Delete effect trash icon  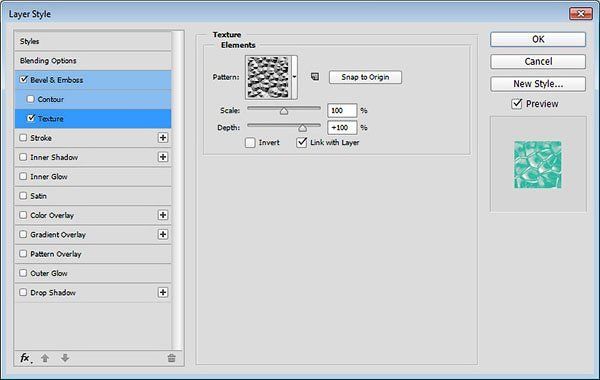[171, 358]
